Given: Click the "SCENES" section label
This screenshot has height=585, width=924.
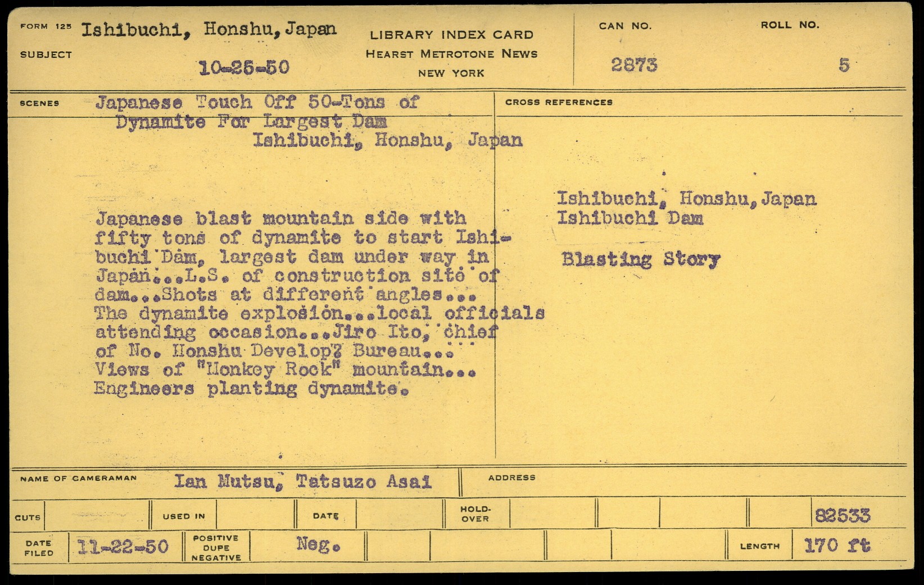Looking at the screenshot, I should coord(39,103).
